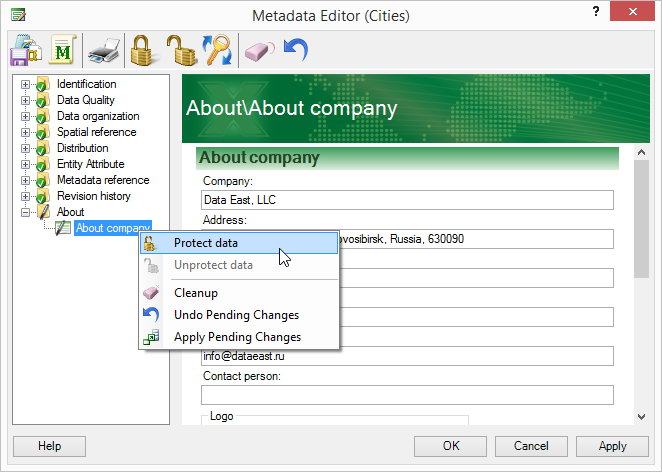This screenshot has width=662, height=472.
Task: Click the scroll icon with green M
Action: coord(62,48)
